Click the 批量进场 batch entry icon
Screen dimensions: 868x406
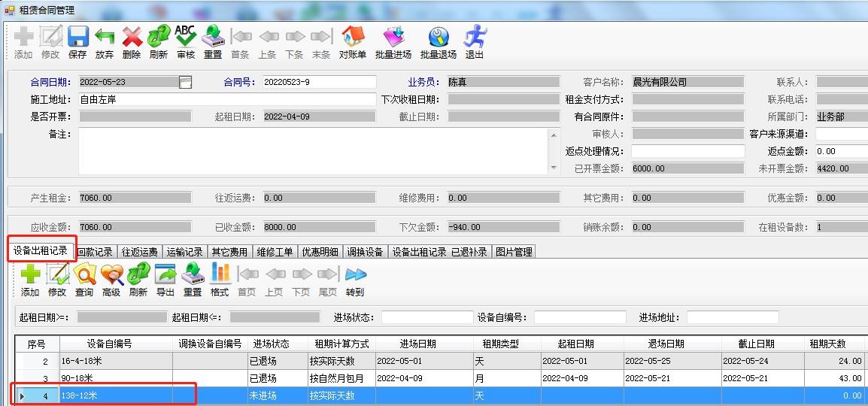click(x=393, y=37)
